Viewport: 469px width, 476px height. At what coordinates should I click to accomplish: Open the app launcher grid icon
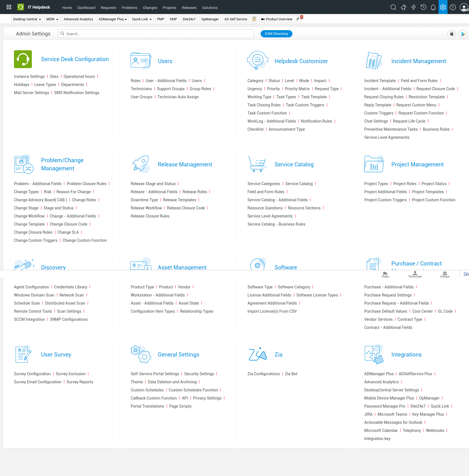pyautogui.click(x=9, y=7)
